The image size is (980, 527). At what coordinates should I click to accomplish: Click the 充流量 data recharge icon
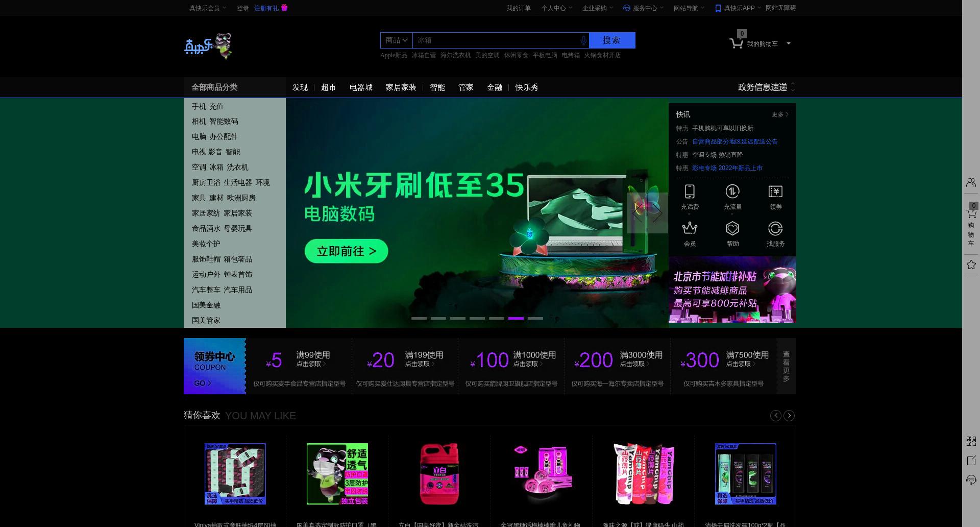click(732, 191)
